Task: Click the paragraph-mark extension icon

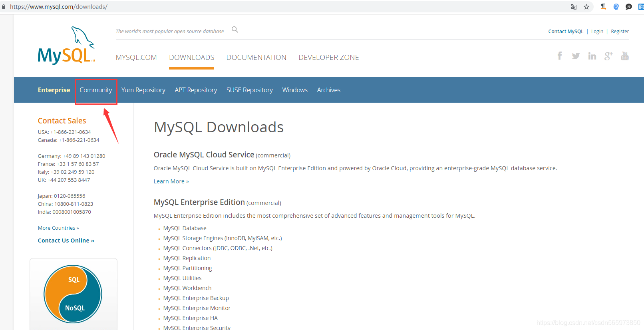Action: [603, 7]
